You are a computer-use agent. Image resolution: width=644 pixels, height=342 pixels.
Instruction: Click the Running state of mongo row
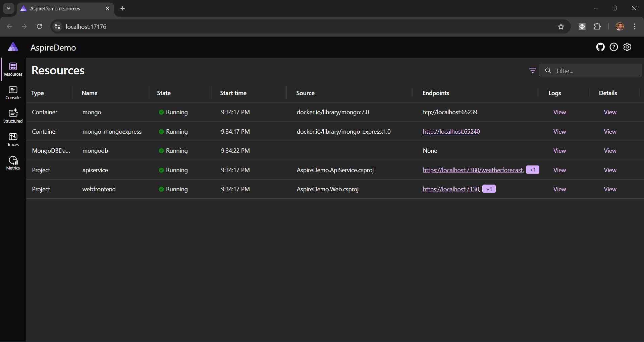(x=173, y=112)
